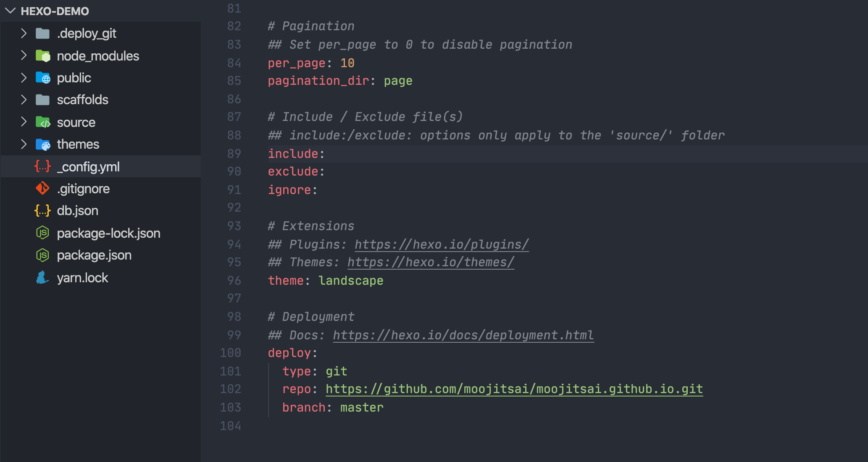This screenshot has height=462, width=868.
Task: Expand the scaffolds folder chevron
Action: click(24, 100)
